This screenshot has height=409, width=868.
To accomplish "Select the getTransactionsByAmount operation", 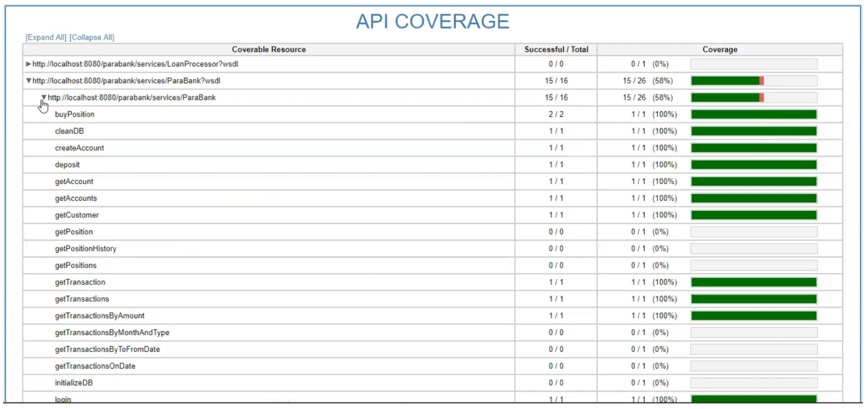I will pyautogui.click(x=100, y=316).
